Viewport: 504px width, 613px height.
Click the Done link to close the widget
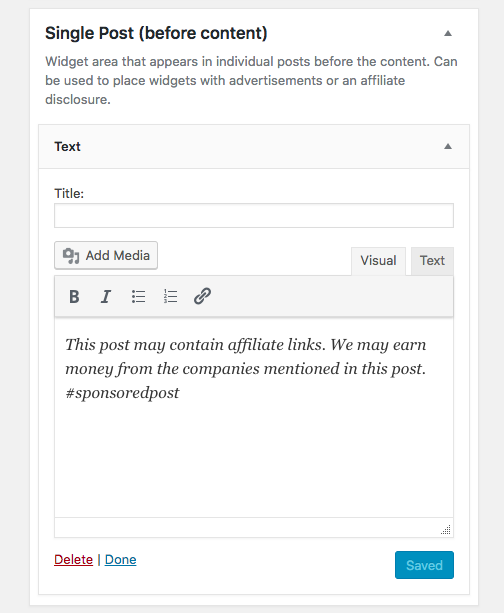tap(120, 559)
